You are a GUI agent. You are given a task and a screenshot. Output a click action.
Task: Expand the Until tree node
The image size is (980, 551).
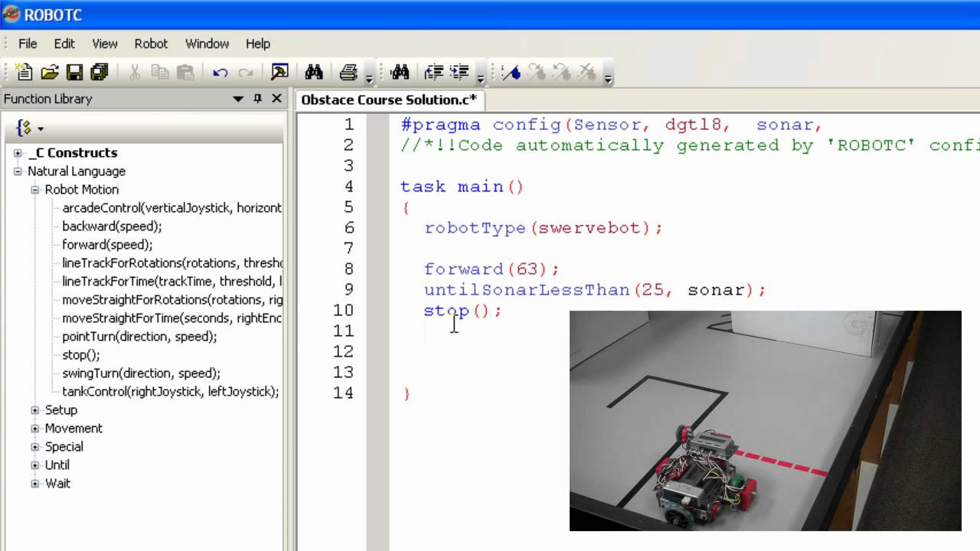pos(35,465)
